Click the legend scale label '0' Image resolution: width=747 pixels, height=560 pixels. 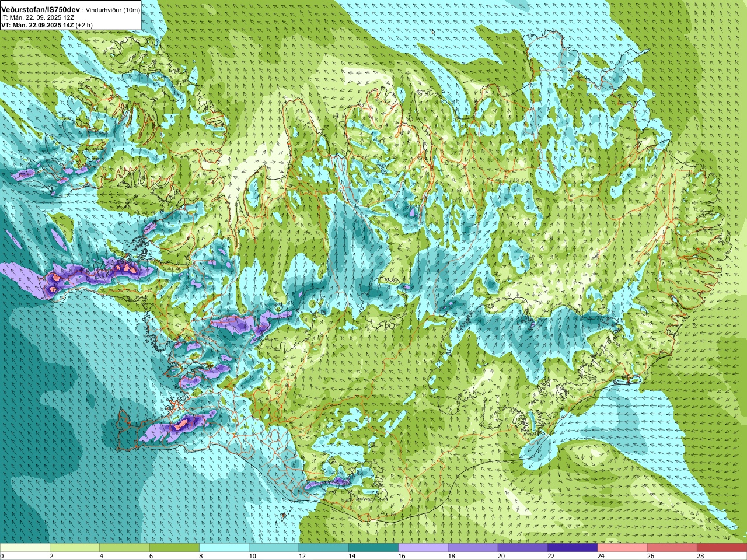click(x=2, y=556)
